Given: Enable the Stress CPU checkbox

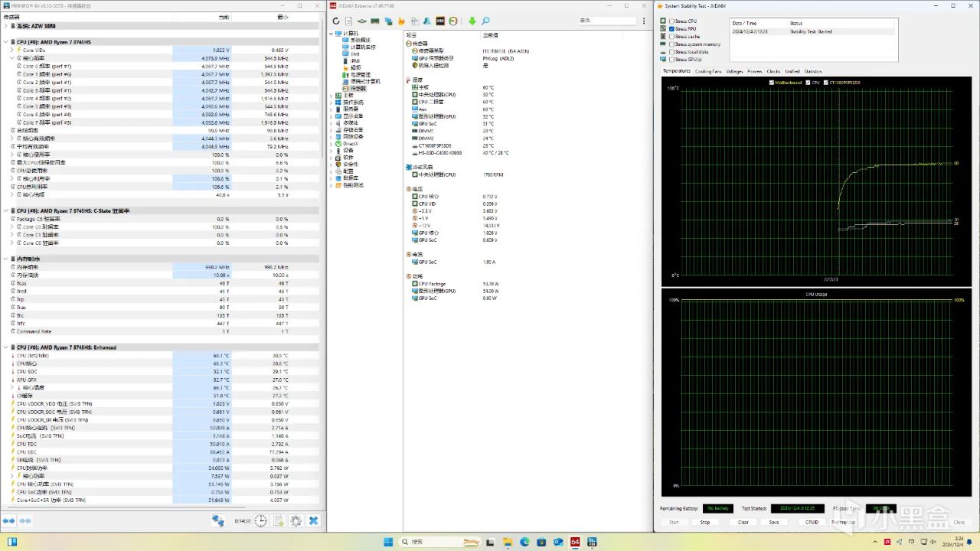Looking at the screenshot, I should 672,21.
